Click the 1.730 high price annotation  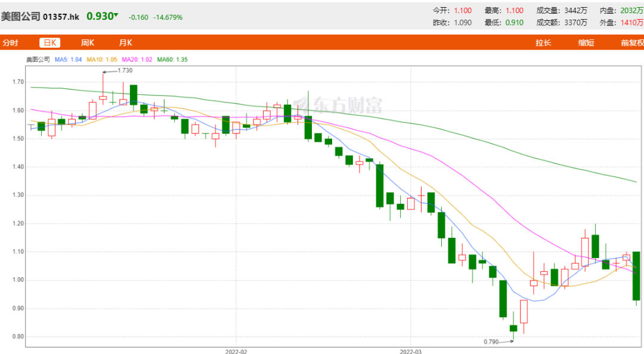(125, 71)
